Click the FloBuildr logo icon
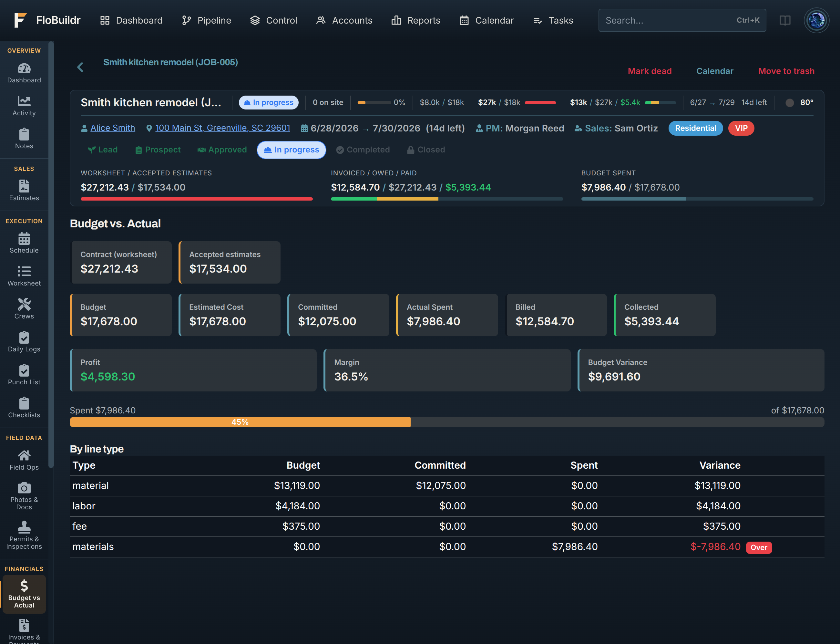Screen dimensions: 840x644 20,20
